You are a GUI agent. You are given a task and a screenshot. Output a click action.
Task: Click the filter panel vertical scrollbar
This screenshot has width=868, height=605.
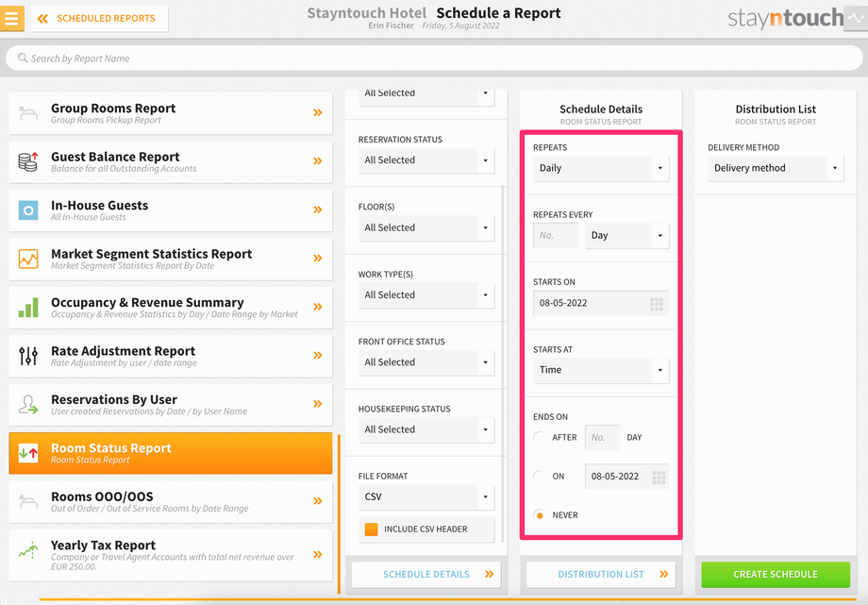(503, 363)
